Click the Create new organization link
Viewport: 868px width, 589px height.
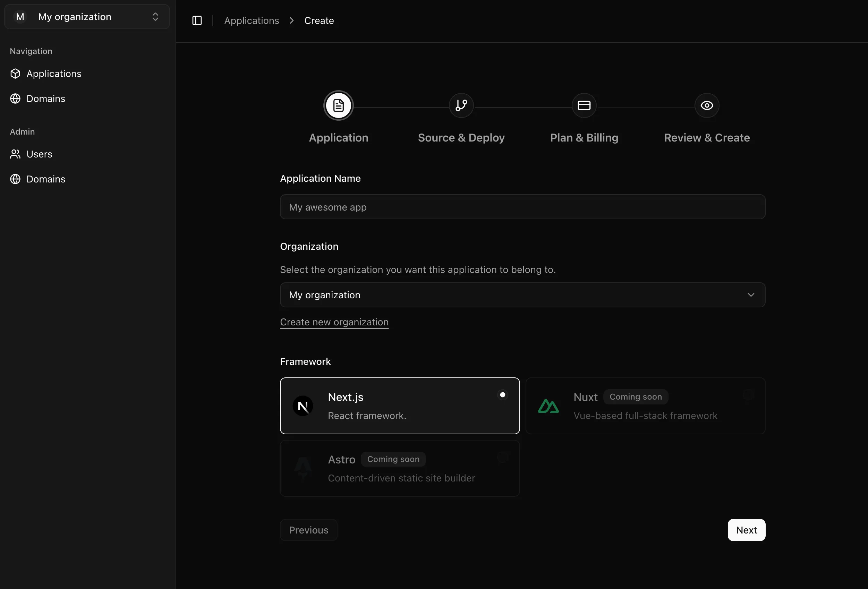(x=334, y=322)
